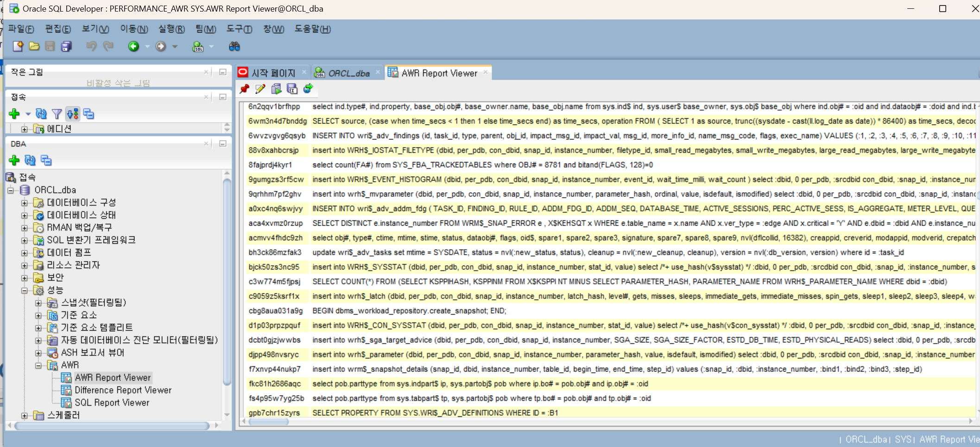Collapse the ORCL_dba connection node
Viewport: 980px width, 447px height.
click(x=11, y=190)
